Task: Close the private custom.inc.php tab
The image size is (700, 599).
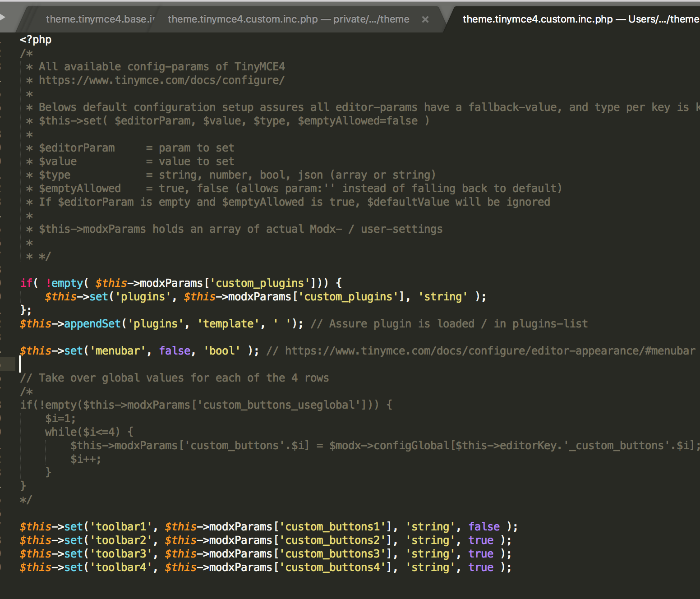Action: (x=424, y=19)
